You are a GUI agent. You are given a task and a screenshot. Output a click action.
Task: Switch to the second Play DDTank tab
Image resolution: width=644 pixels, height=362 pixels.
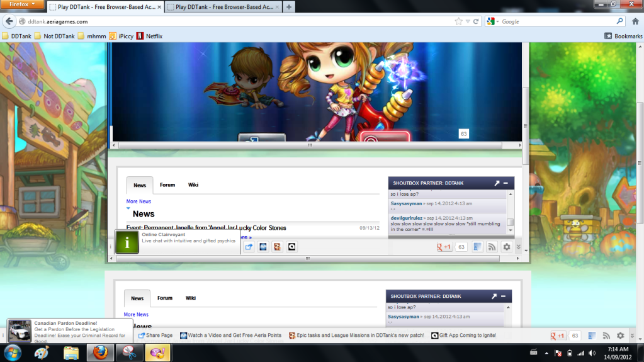pyautogui.click(x=224, y=7)
